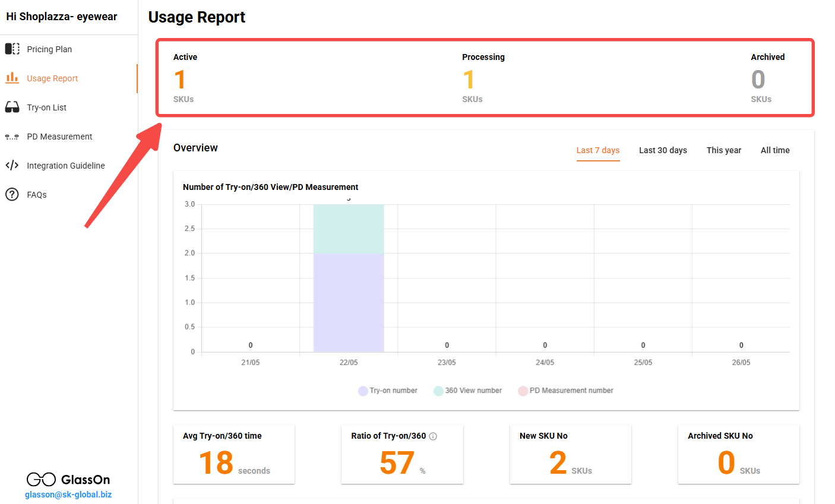Click the Usage Report bar chart icon
The height and width of the screenshot is (504, 835).
point(12,78)
